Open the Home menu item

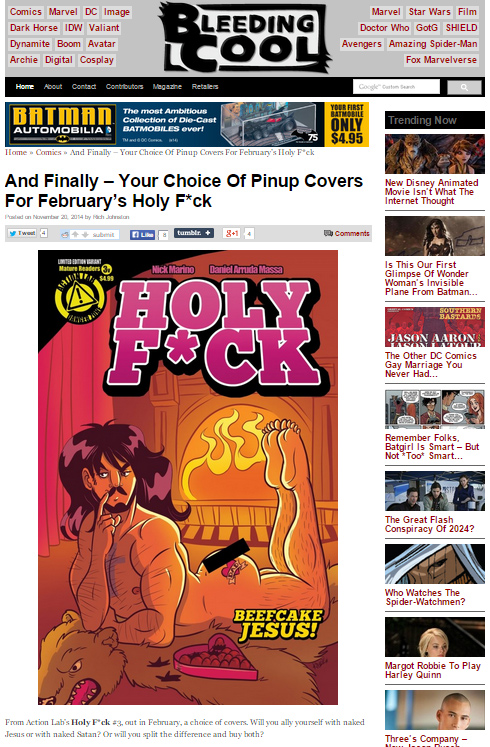point(25,87)
